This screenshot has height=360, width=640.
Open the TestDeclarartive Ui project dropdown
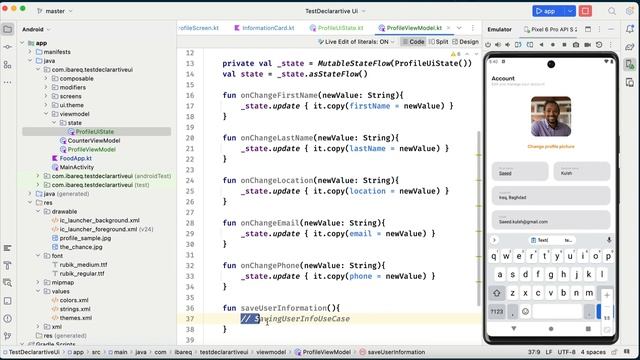pyautogui.click(x=335, y=11)
